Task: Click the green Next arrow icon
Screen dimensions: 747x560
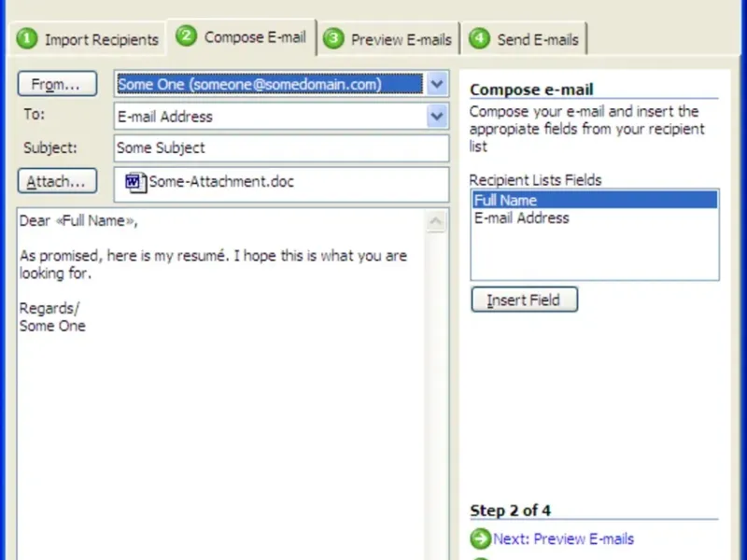Action: [x=480, y=539]
